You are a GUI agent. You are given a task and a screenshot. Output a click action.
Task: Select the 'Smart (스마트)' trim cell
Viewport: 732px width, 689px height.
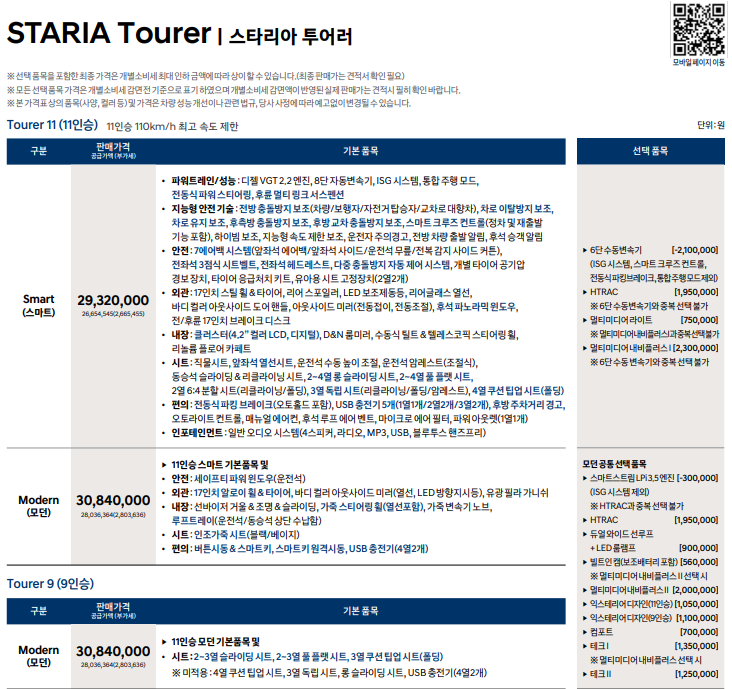coord(39,306)
